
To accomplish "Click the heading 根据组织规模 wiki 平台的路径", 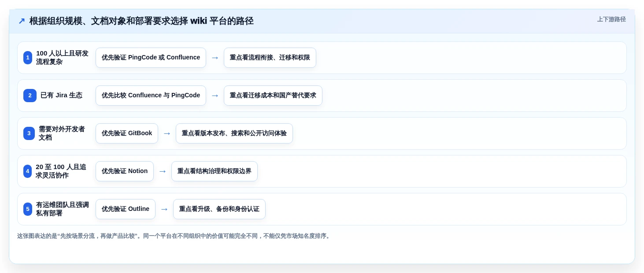I will click(141, 21).
